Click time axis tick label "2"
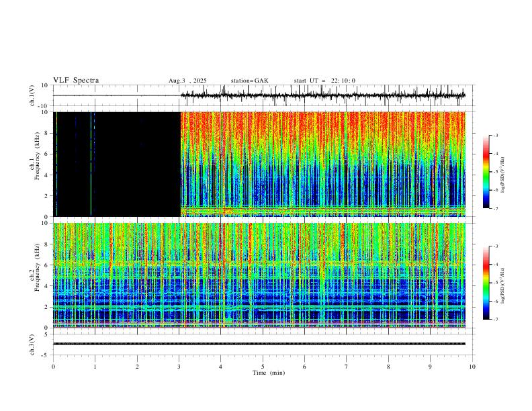Image resolution: width=532 pixels, height=411 pixels. click(137, 367)
